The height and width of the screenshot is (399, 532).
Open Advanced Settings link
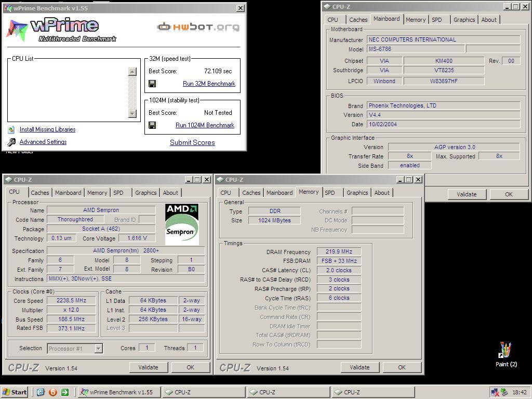click(x=43, y=142)
